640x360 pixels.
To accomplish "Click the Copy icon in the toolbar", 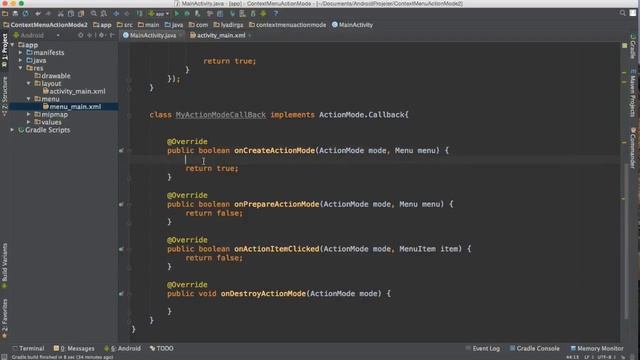I will (x=71, y=13).
